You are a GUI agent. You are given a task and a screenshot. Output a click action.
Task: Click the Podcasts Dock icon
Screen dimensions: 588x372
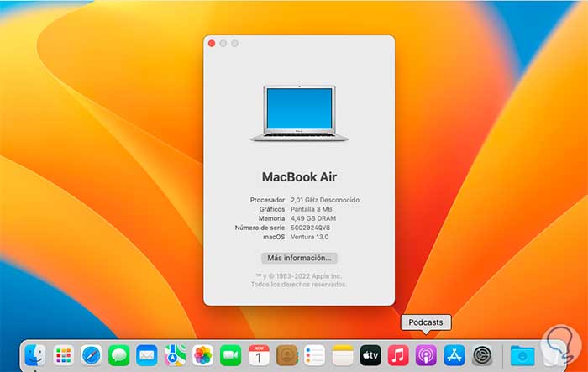click(x=426, y=354)
